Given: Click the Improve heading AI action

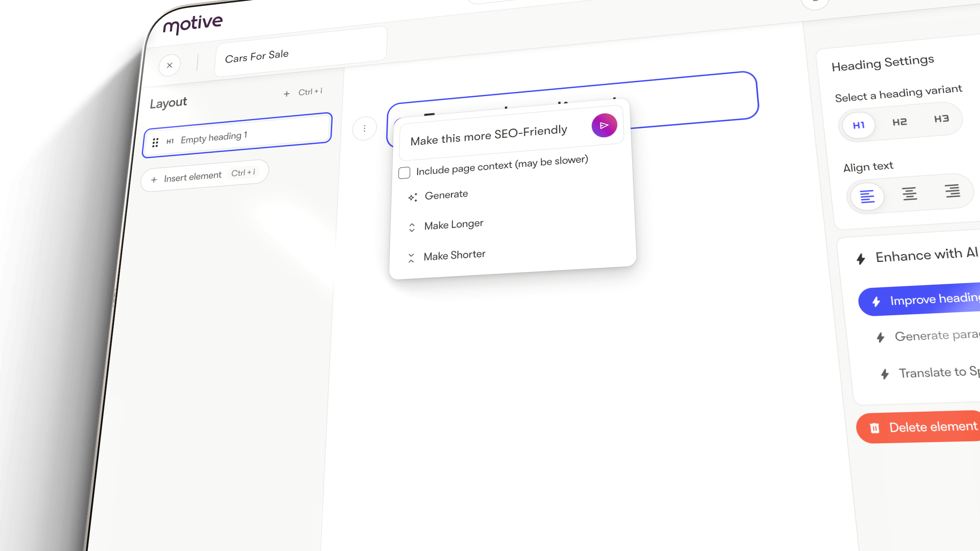Looking at the screenshot, I should pyautogui.click(x=931, y=300).
